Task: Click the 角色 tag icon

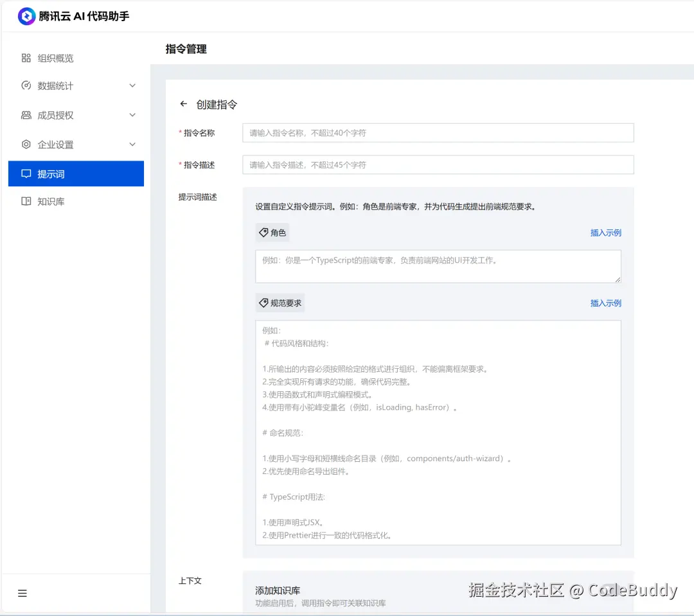Action: tap(265, 233)
